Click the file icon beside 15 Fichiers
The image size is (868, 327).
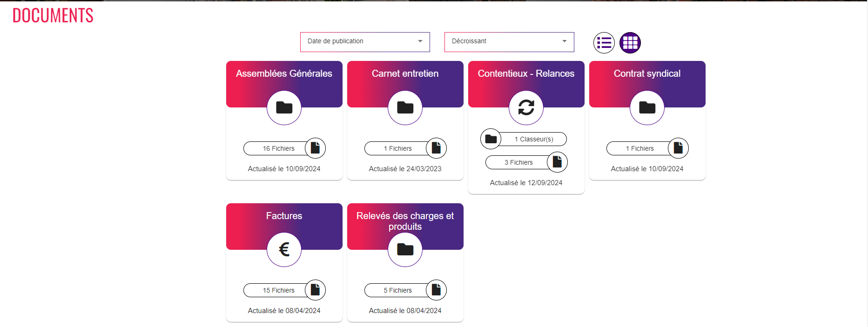coord(315,290)
